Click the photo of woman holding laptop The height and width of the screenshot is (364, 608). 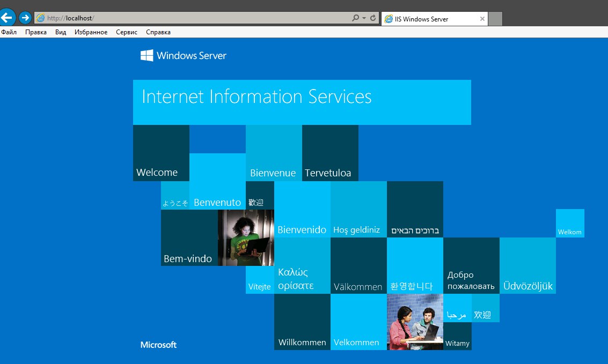click(246, 238)
